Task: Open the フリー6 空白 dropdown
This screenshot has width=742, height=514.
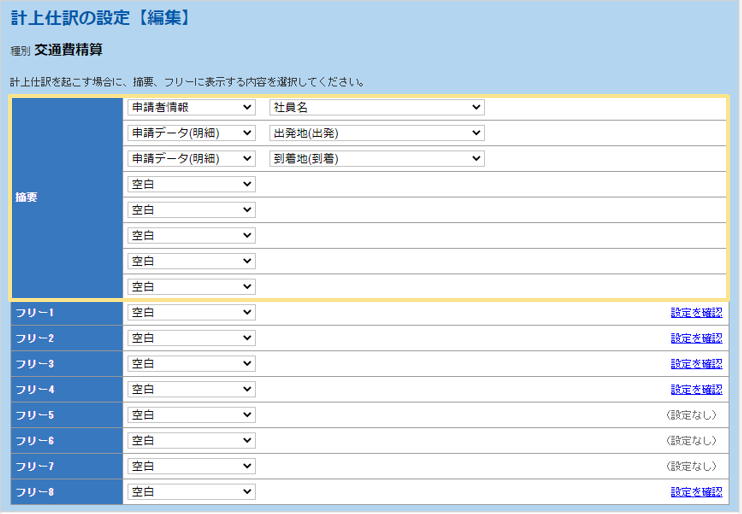Action: (x=191, y=441)
